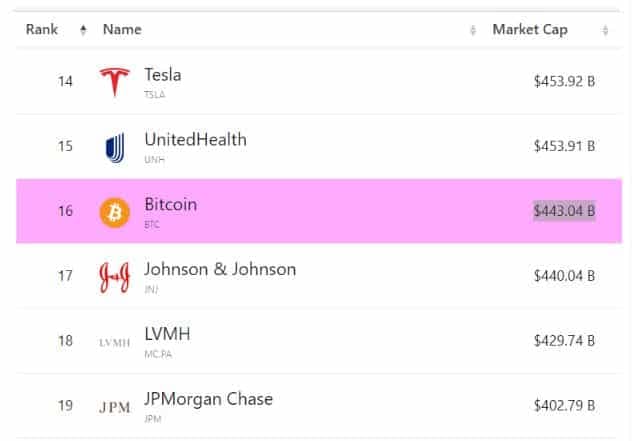The width and height of the screenshot is (632, 441).
Task: Open the Tesla company link
Action: pos(163,75)
